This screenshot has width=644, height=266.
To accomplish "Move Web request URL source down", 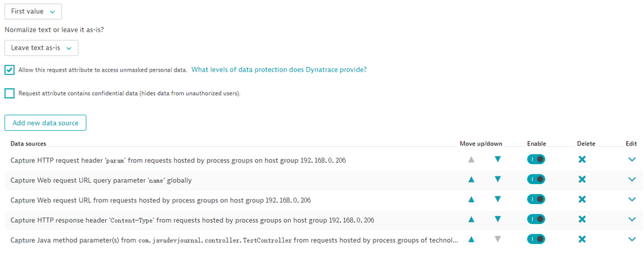I will click(497, 200).
